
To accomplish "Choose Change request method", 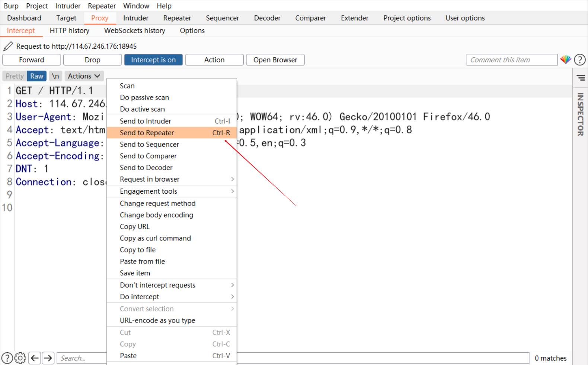I will (x=172, y=203).
